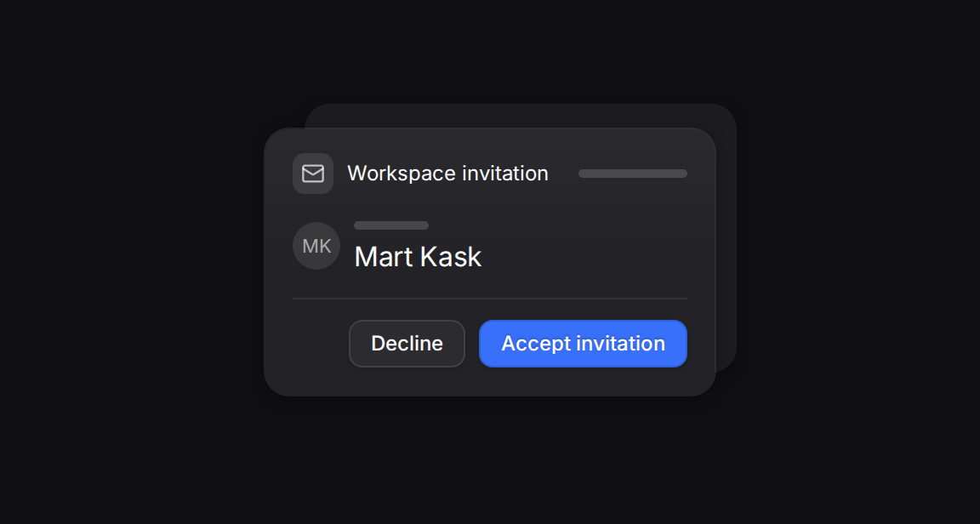Click the circular avatar next to Mart Kask

316,246
